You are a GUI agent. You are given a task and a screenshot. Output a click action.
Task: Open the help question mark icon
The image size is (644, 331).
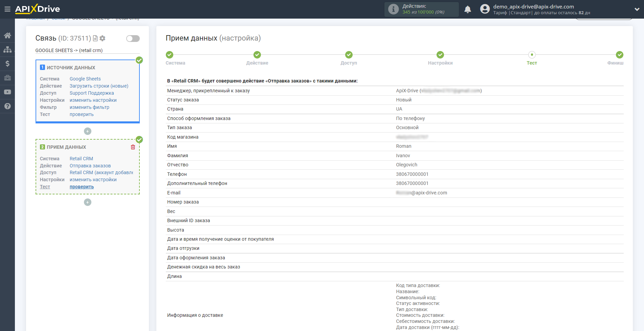[7, 106]
